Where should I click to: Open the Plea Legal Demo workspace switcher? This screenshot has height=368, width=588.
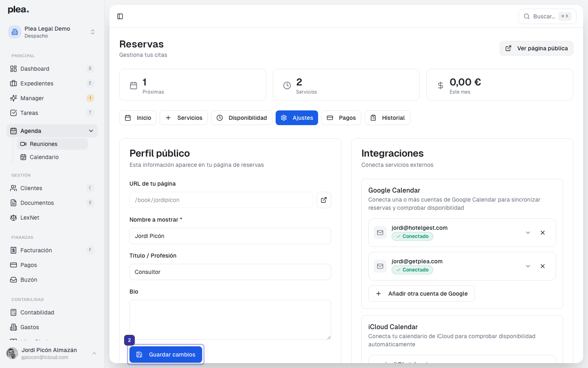(x=52, y=32)
